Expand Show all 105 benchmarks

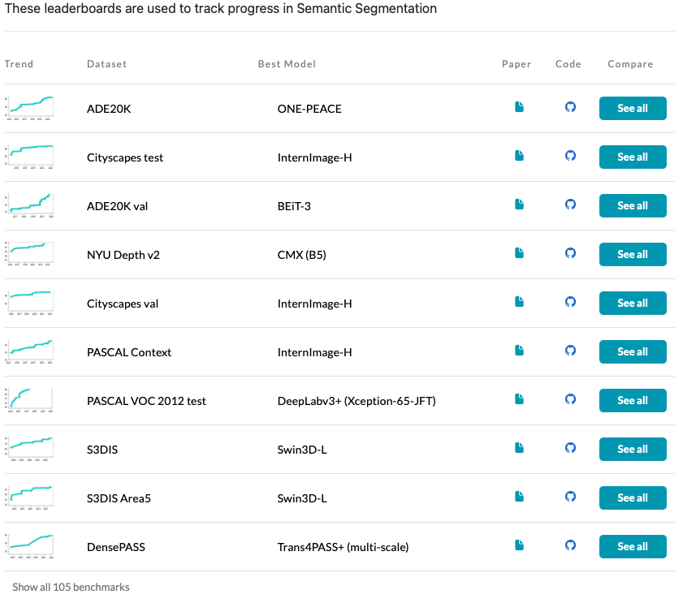click(71, 587)
